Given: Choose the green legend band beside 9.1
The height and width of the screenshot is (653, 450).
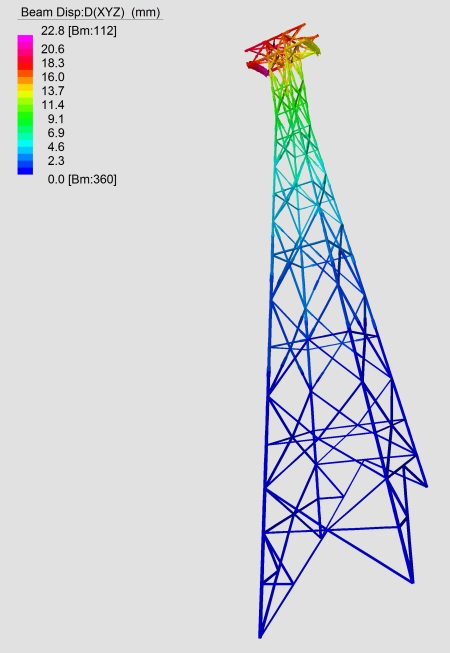Looking at the screenshot, I should pos(25,119).
